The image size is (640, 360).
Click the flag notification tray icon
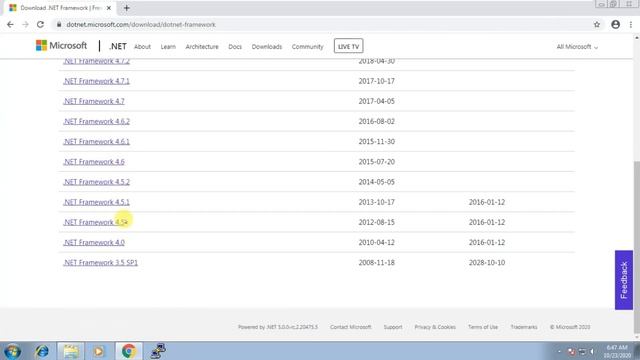pos(571,351)
